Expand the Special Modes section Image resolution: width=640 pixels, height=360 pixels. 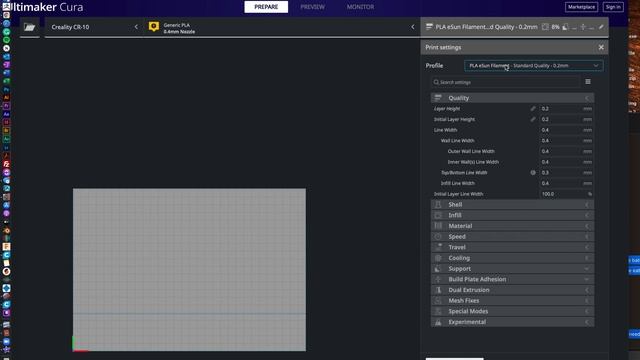[587, 311]
